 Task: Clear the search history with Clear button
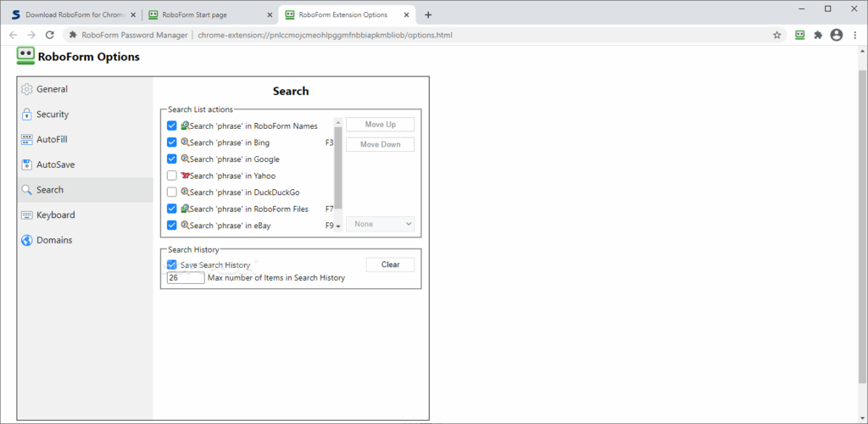click(390, 265)
